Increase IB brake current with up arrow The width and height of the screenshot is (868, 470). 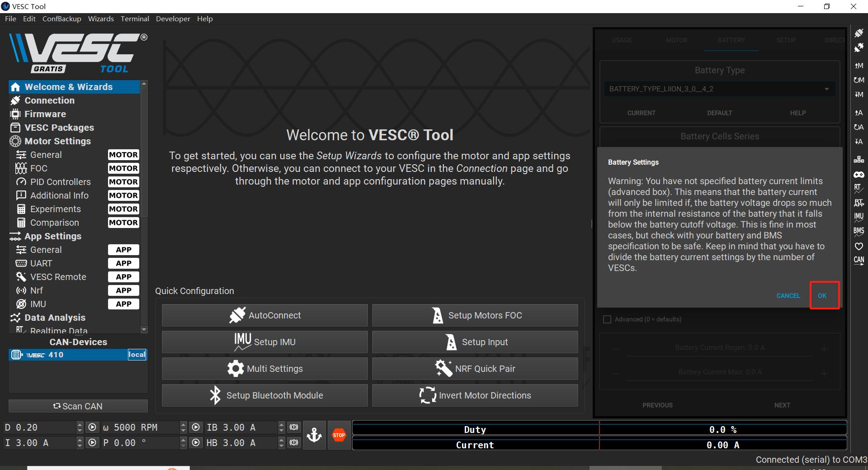281,425
